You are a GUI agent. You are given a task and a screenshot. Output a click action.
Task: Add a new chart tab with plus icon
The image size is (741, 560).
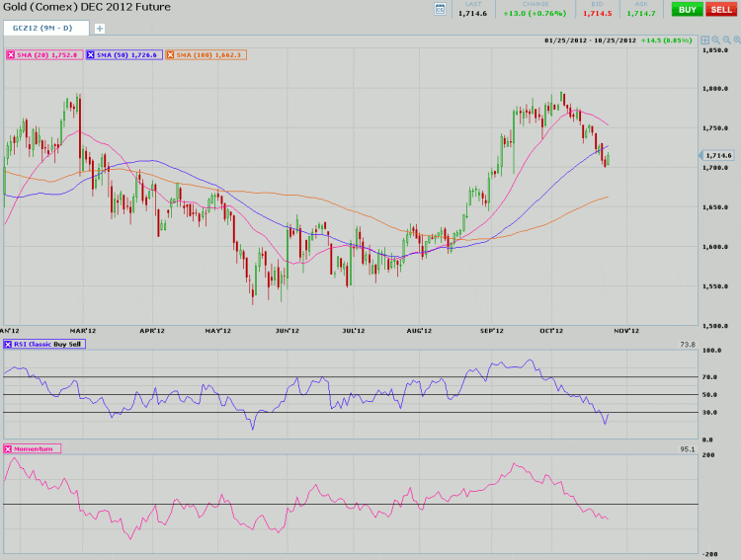tap(99, 28)
